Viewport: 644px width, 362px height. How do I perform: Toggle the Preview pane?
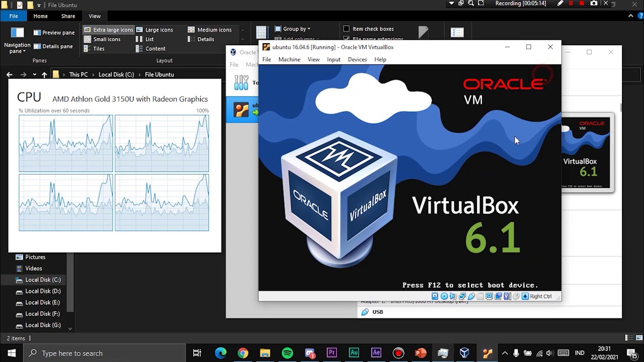[x=54, y=33]
